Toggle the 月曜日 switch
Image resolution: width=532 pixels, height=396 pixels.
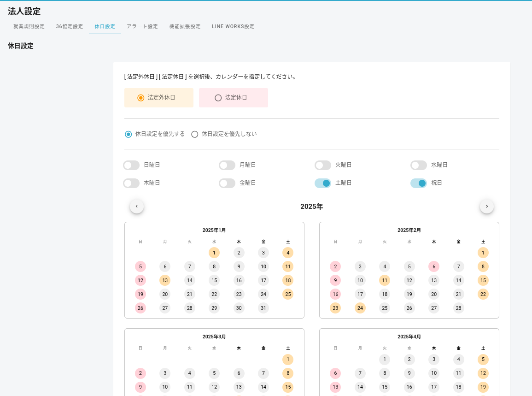point(227,165)
